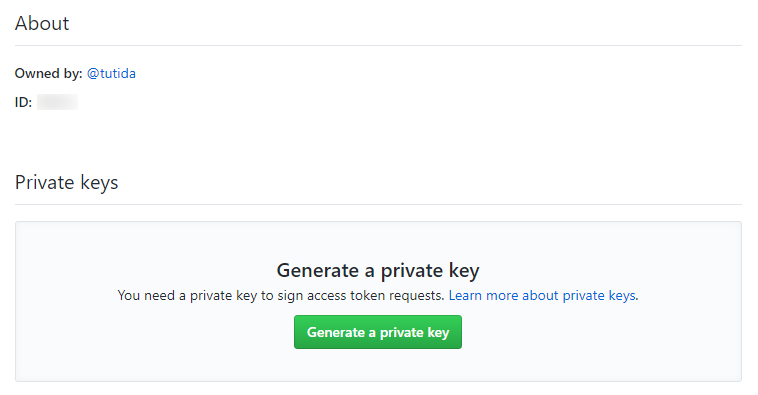Viewport: 758px width, 395px height.
Task: Open Learn more about private keys link
Action: point(542,295)
